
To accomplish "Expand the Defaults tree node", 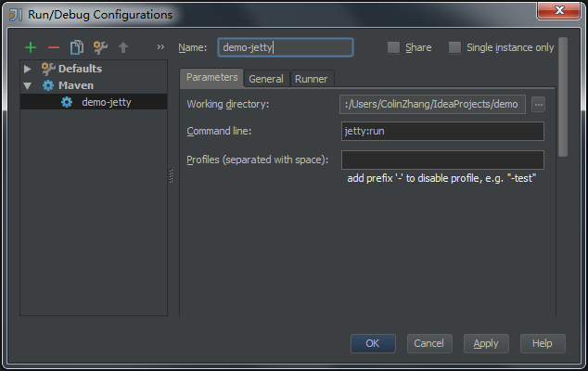I will pos(28,69).
